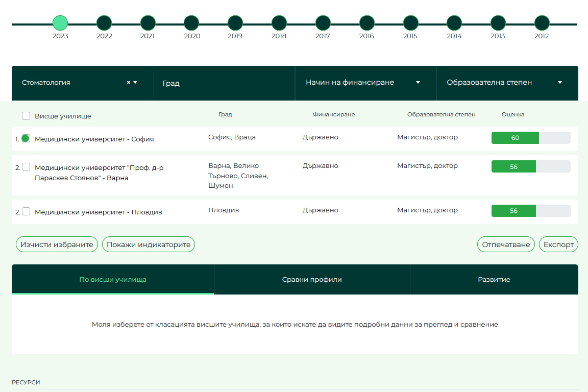Select year 2014 on the timeline
This screenshot has height=392, width=588.
click(x=454, y=23)
